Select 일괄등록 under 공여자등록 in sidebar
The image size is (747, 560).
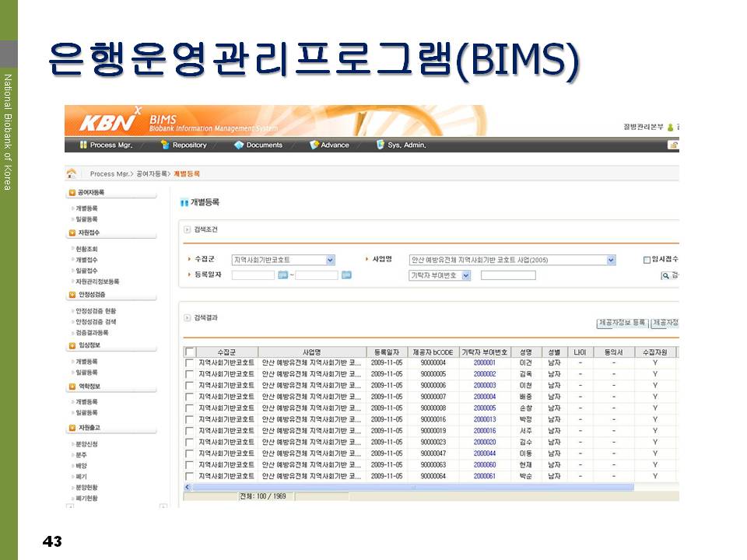(x=86, y=219)
